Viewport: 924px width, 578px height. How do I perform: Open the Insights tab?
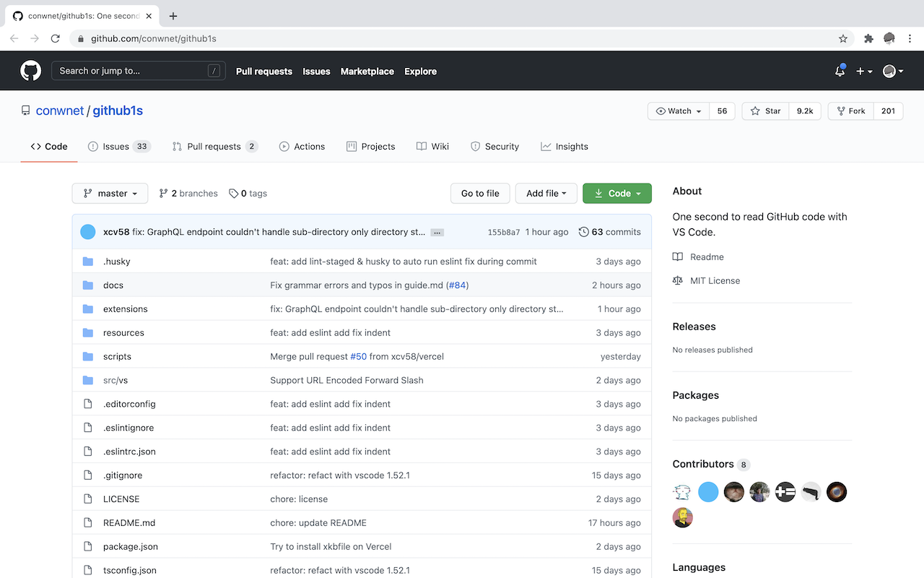pyautogui.click(x=565, y=146)
